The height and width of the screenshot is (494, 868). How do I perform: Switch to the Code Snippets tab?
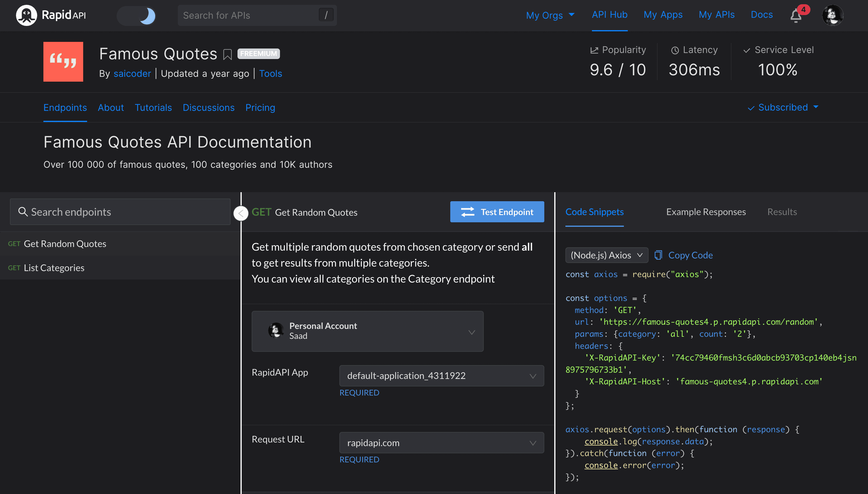[x=594, y=212]
